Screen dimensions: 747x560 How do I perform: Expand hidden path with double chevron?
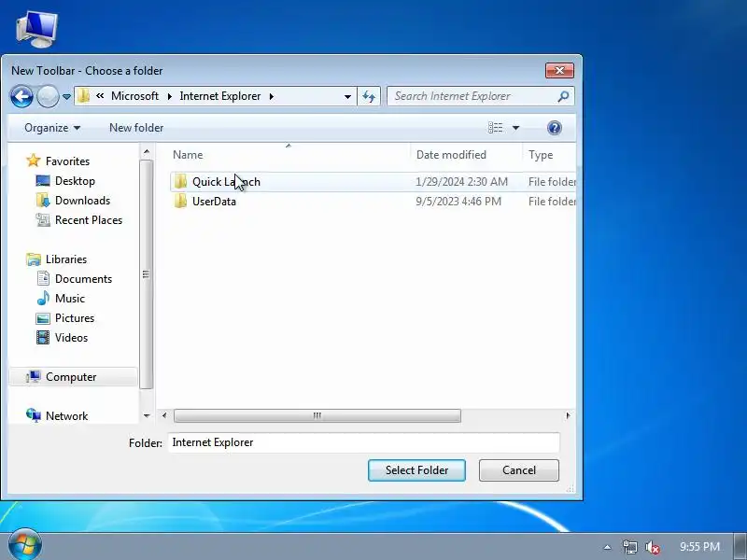point(100,96)
